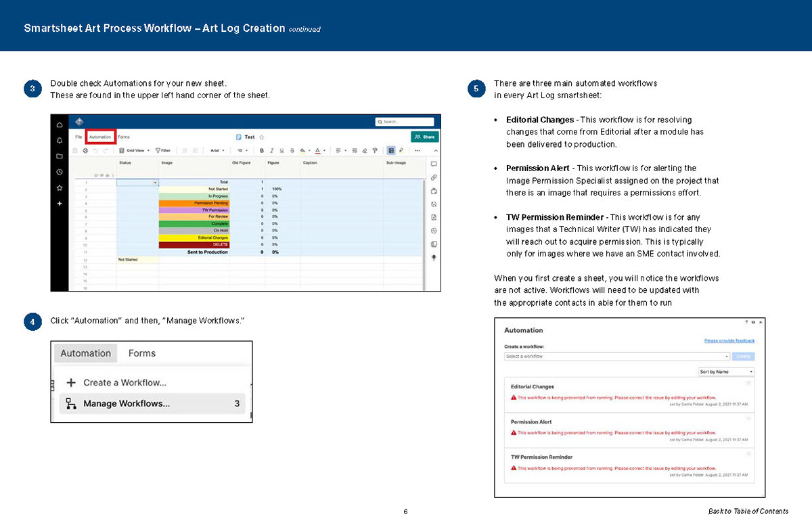Image resolution: width=812 pixels, height=525 pixels.
Task: Click Clear formatting eraser icon
Action: 365,150
